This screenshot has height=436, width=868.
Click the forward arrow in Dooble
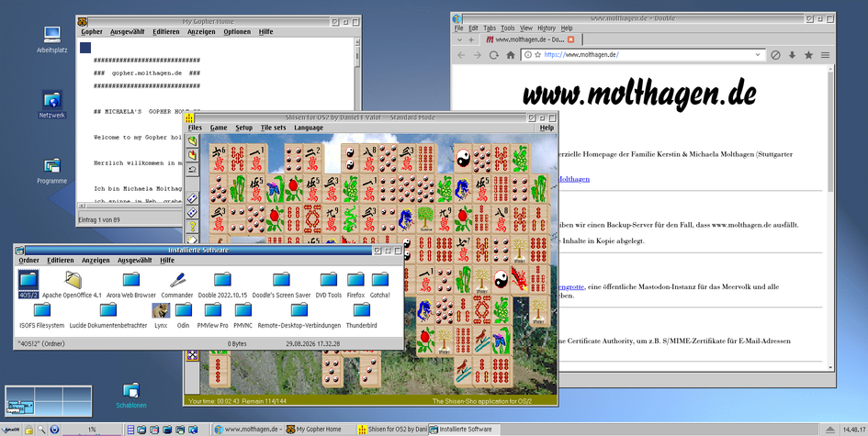(478, 55)
